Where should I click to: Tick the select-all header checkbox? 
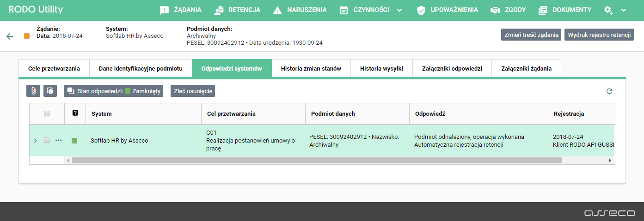(x=47, y=113)
